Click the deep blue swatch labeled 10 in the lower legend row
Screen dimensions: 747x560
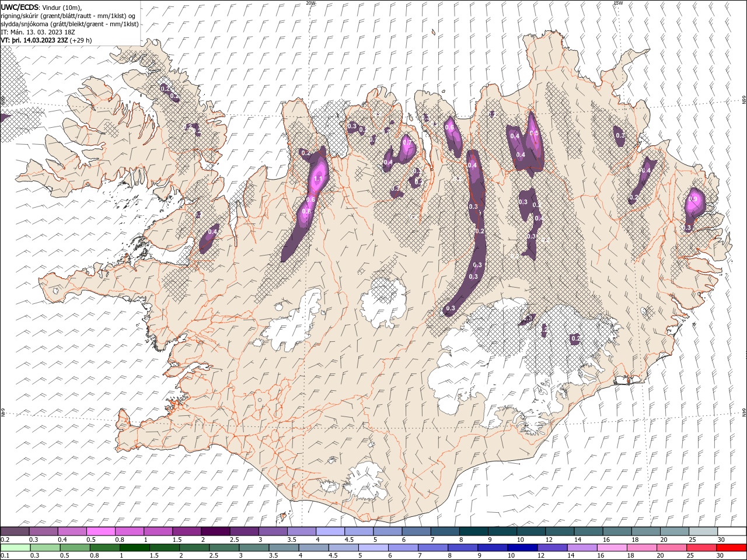pos(522,548)
